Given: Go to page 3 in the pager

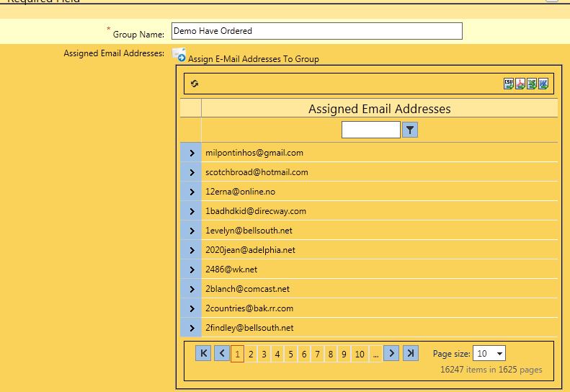Looking at the screenshot, I should pos(264,354).
